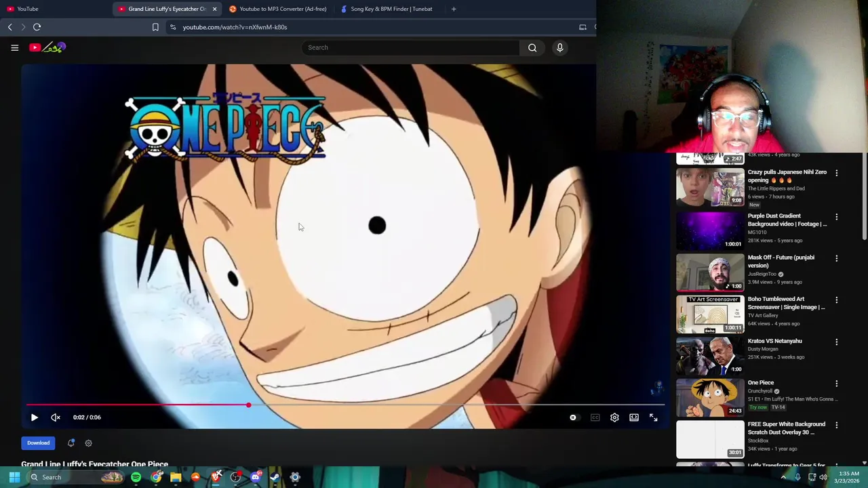
Task: Click the notification bell icon below the video
Action: [71, 443]
